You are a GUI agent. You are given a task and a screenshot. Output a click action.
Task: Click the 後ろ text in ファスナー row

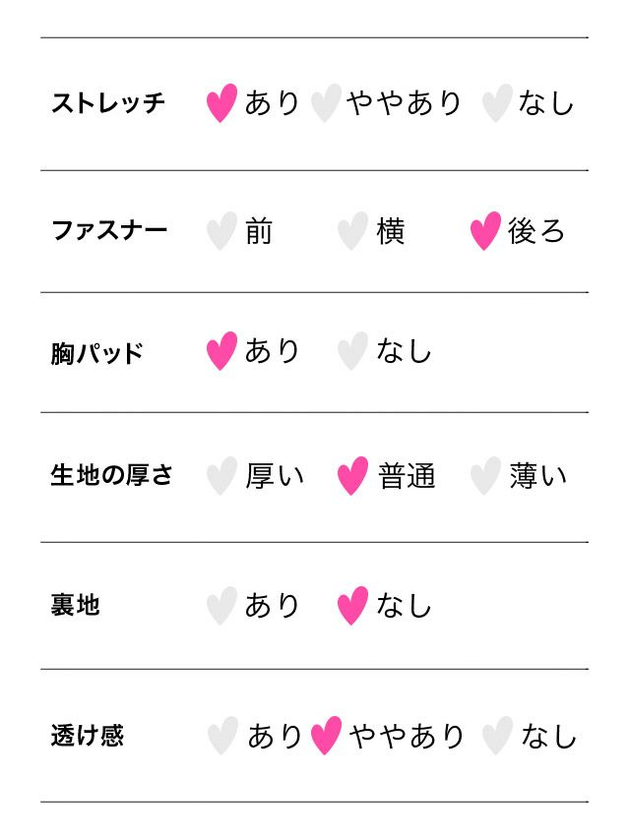pos(536,231)
